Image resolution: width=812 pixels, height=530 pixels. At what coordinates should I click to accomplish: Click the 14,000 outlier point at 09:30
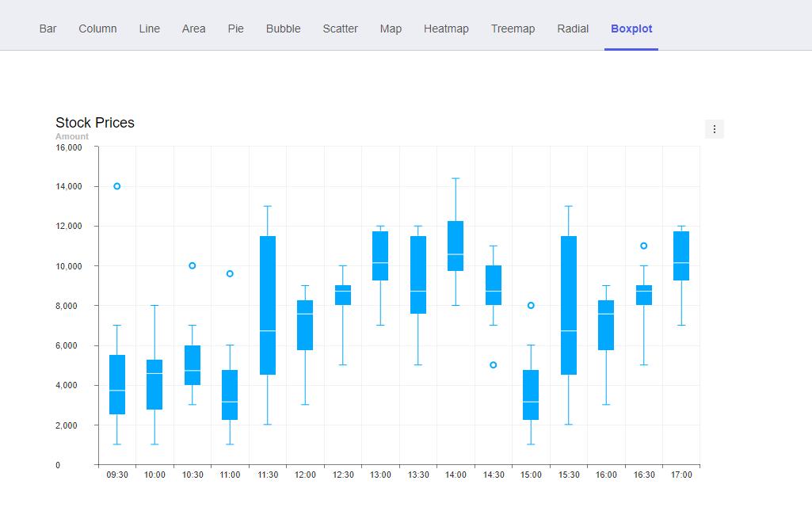[x=117, y=186]
